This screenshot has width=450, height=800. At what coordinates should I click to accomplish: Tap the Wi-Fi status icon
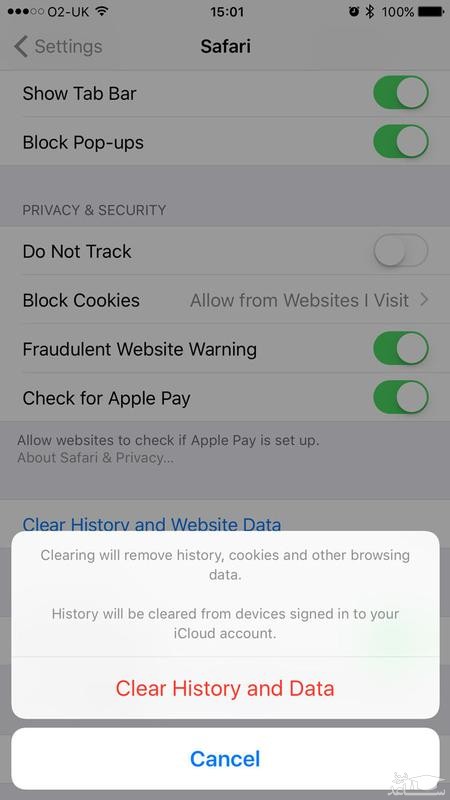click(102, 11)
